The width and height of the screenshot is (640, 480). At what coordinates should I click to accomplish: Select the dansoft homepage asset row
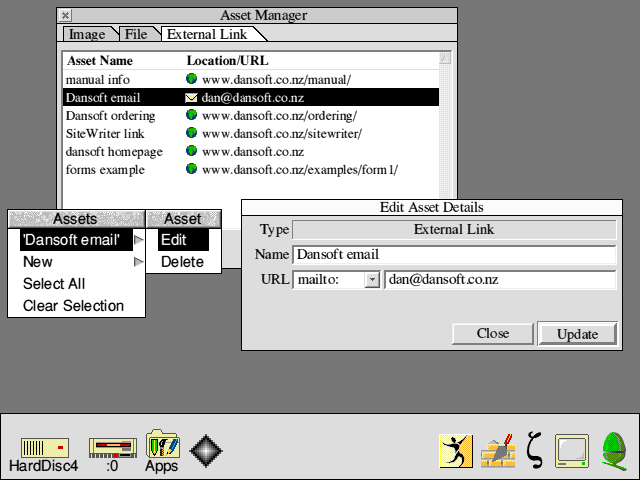click(251, 151)
